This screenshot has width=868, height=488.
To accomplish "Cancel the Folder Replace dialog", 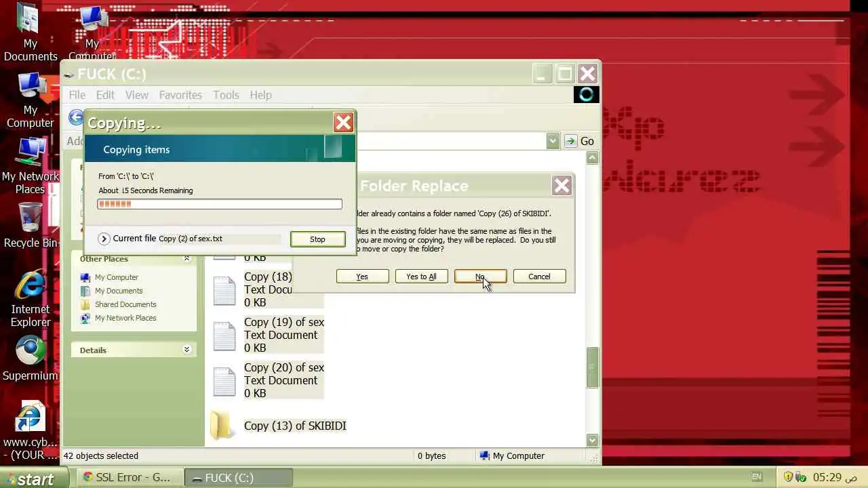I will point(539,277).
